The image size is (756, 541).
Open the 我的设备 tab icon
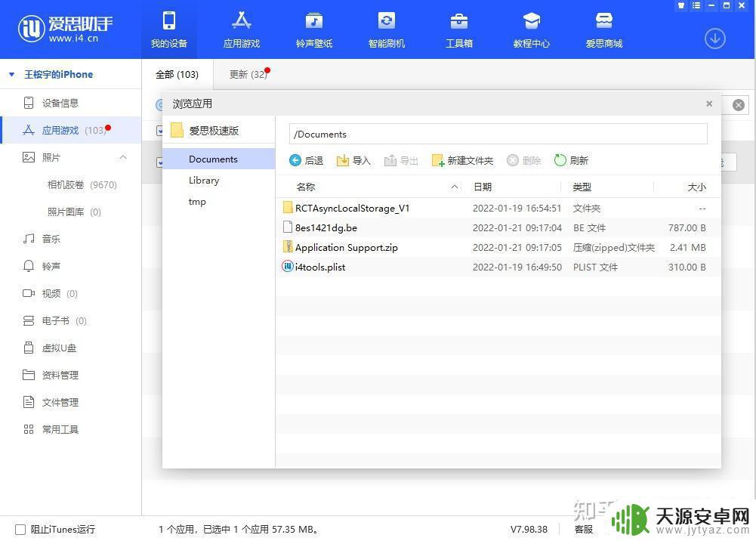pos(168,21)
